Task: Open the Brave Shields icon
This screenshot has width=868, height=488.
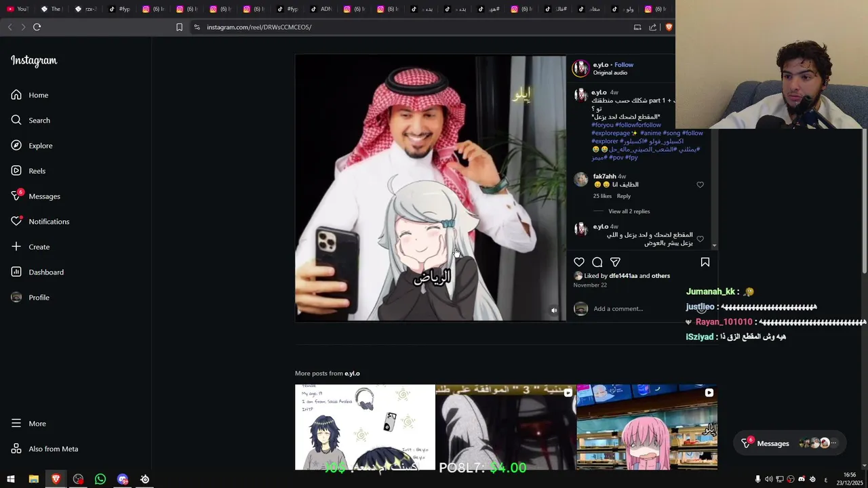Action: point(669,27)
